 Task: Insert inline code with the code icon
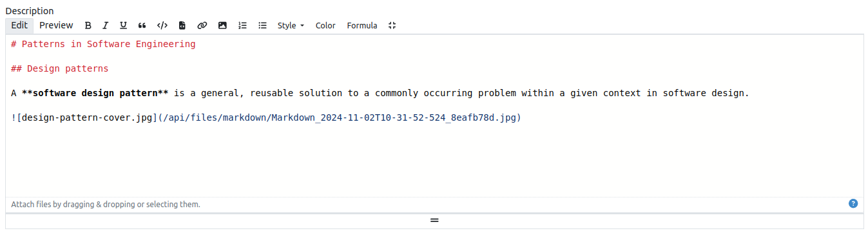click(162, 26)
